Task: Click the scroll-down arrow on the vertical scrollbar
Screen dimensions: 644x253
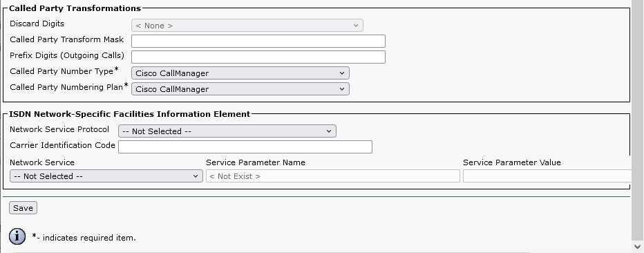Action: coord(637,247)
